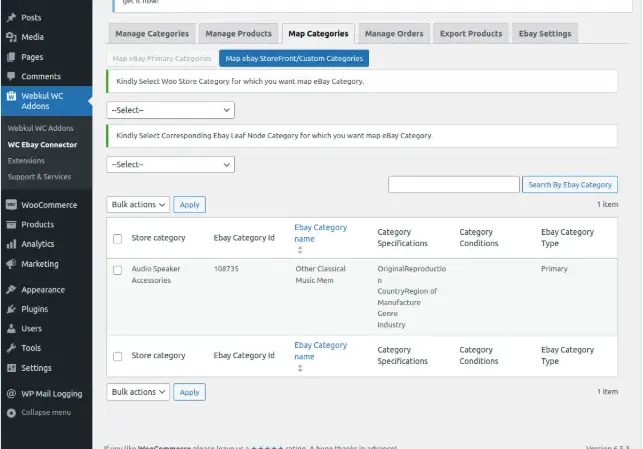Expand the top Bulk actions dropdown
This screenshot has height=449, width=643.
[x=138, y=204]
